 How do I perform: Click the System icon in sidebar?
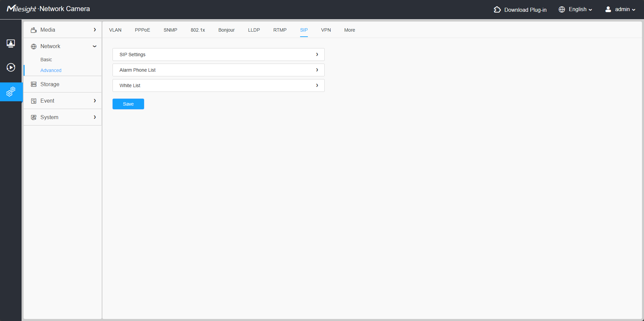34,117
